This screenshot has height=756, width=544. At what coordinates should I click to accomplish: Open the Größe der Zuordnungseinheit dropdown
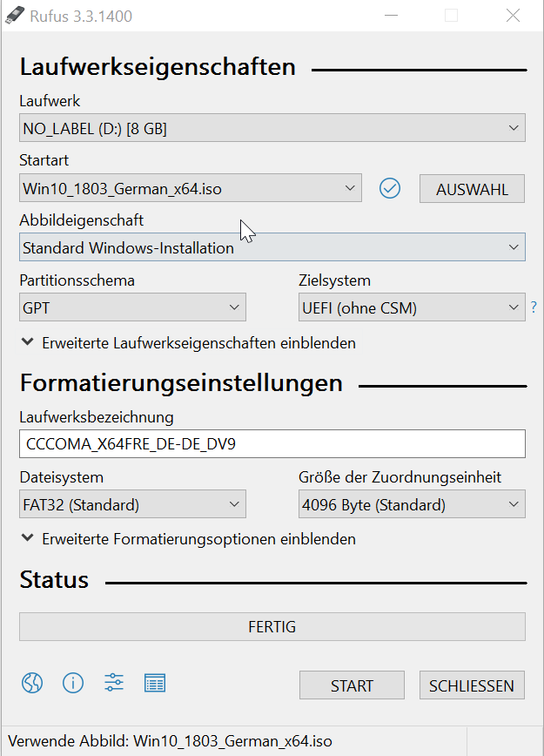click(412, 504)
